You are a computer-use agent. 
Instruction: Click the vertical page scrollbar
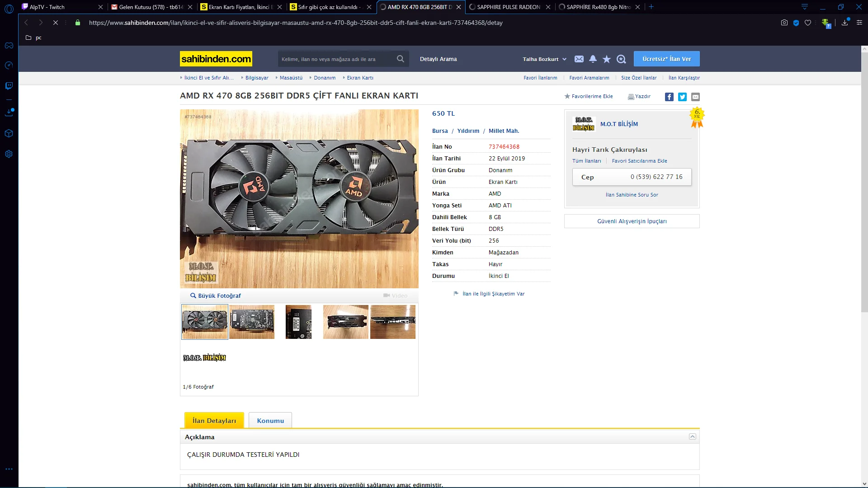click(x=864, y=181)
